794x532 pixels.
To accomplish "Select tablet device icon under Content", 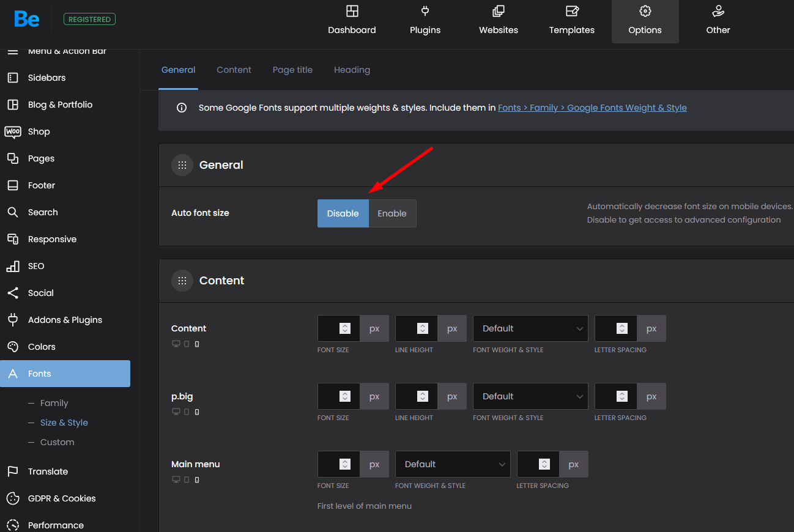I will point(187,344).
